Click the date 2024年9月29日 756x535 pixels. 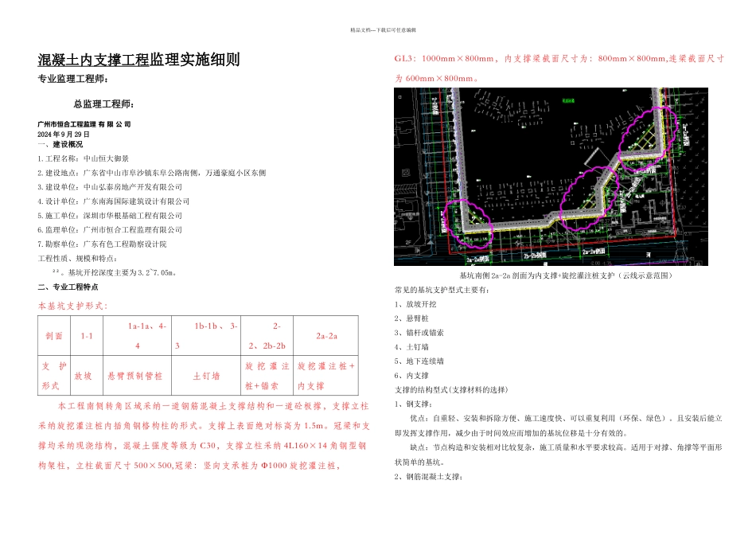[63, 135]
